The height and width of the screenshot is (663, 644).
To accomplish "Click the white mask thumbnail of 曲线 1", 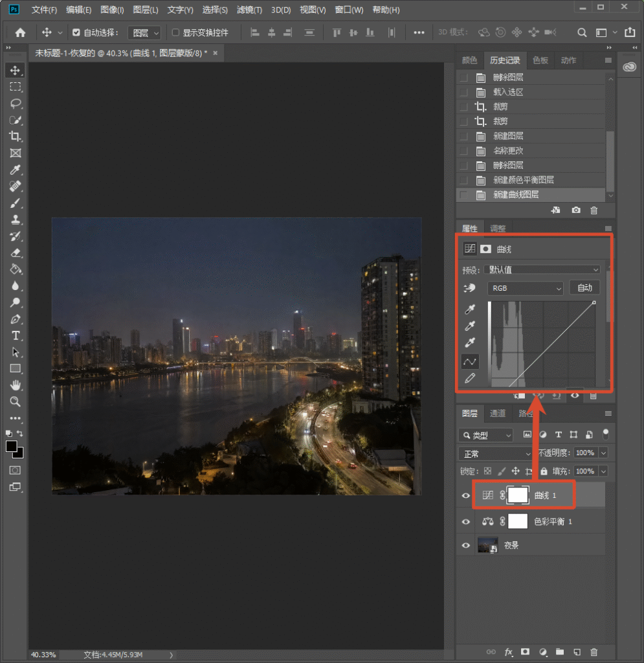I will coord(518,495).
